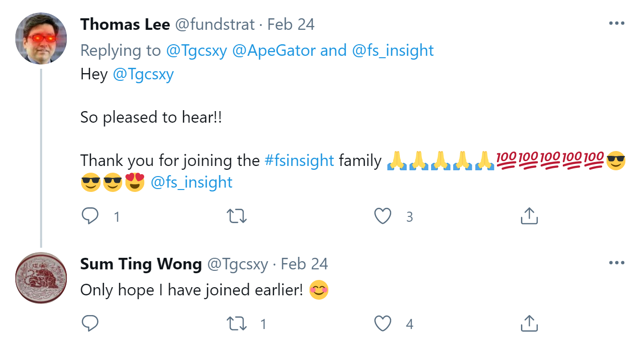Like Sum Ting Wong's tweet
Image resolution: width=644 pixels, height=342 pixels.
click(x=383, y=324)
